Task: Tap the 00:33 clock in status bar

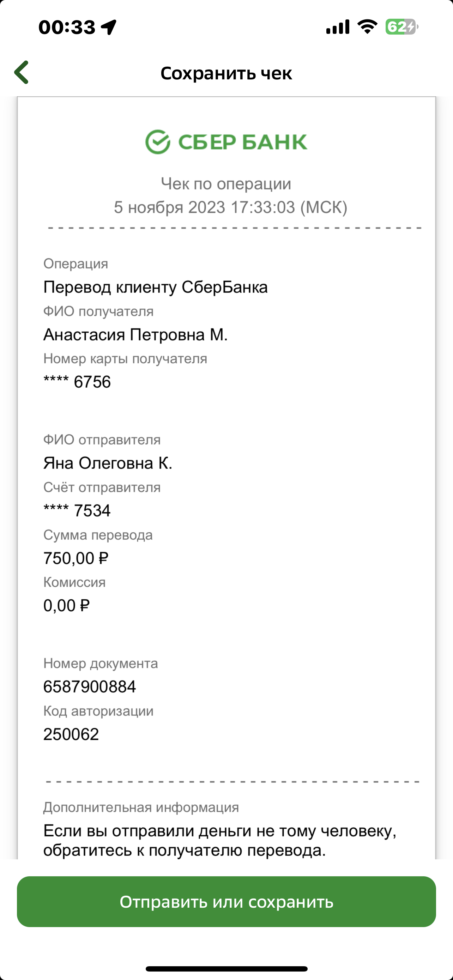Action: (67, 28)
